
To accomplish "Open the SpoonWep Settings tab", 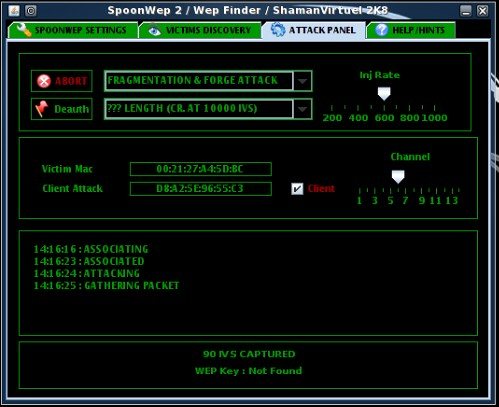I will tap(73, 30).
